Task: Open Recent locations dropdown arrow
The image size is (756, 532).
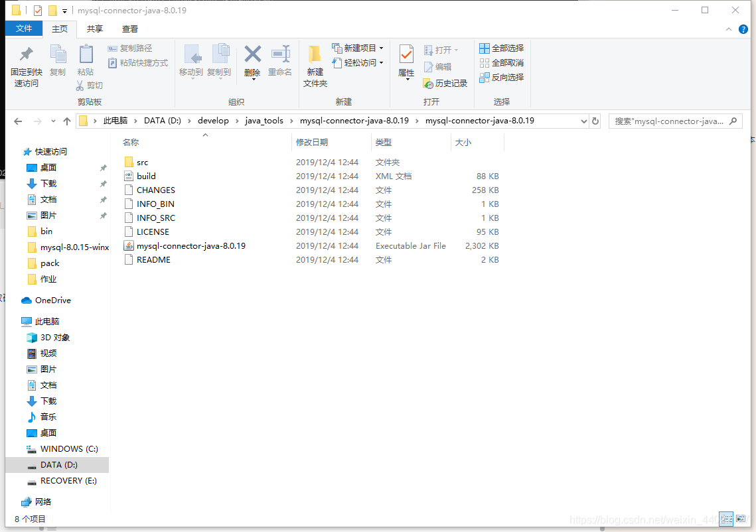Action: coord(53,121)
